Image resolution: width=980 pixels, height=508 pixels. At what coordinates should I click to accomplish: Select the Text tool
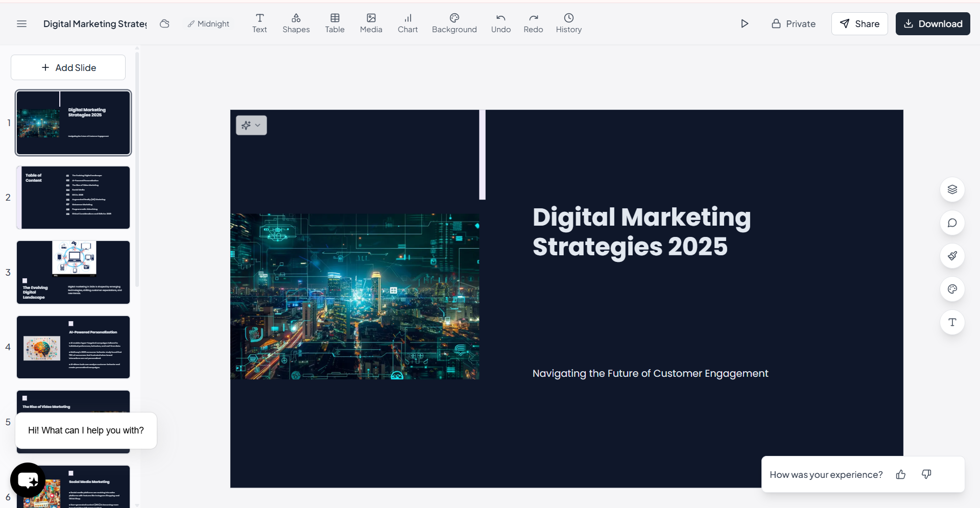[x=259, y=23]
